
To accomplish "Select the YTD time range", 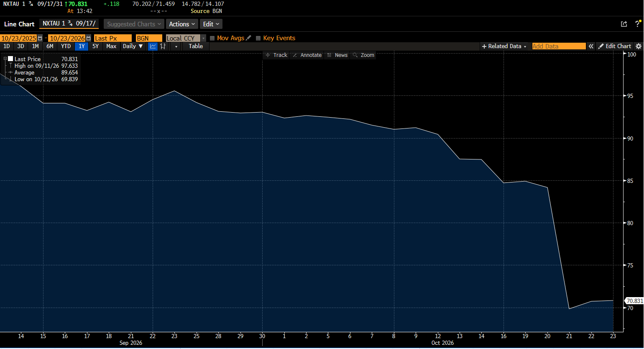I will (66, 46).
